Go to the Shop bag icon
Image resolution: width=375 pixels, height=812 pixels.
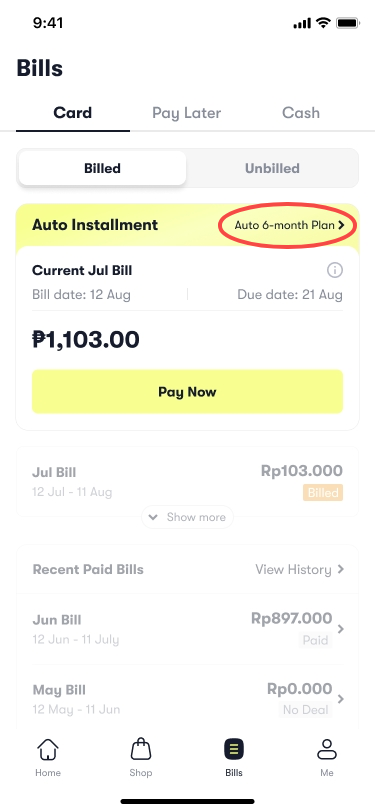[x=140, y=749]
